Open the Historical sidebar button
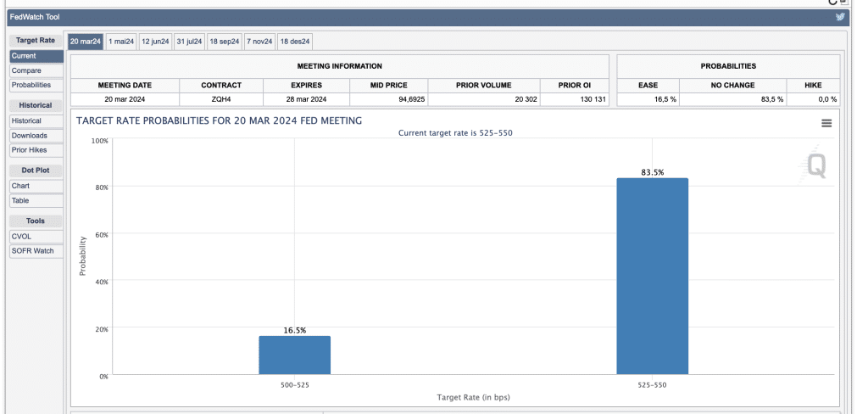 pyautogui.click(x=36, y=120)
